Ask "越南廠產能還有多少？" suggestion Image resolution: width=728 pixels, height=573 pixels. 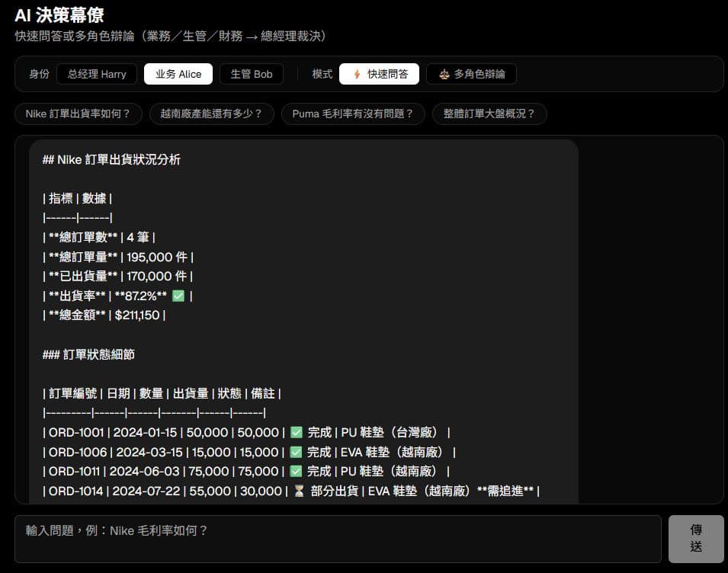tap(212, 114)
